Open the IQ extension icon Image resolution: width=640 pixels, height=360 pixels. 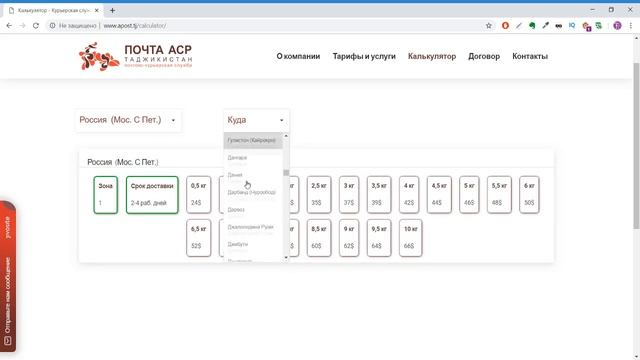point(572,25)
